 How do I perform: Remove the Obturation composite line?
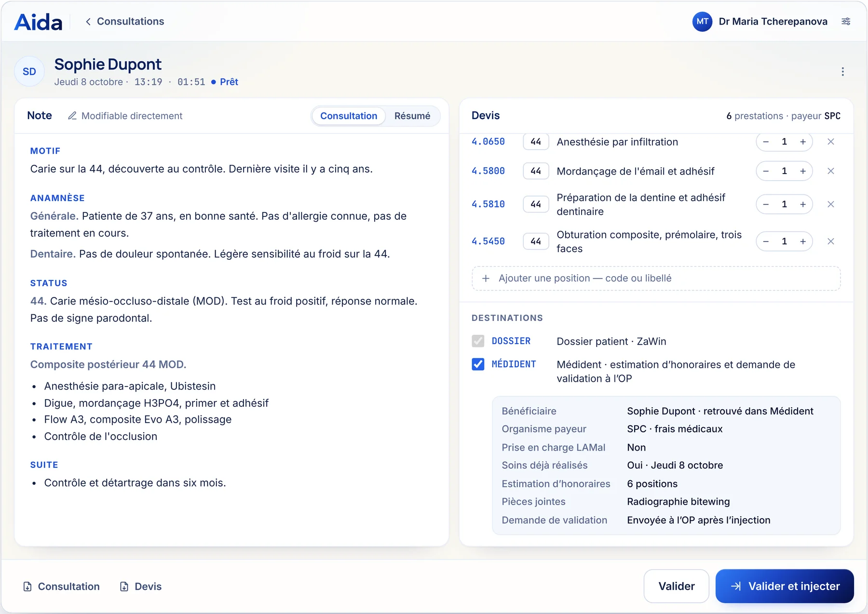(831, 241)
